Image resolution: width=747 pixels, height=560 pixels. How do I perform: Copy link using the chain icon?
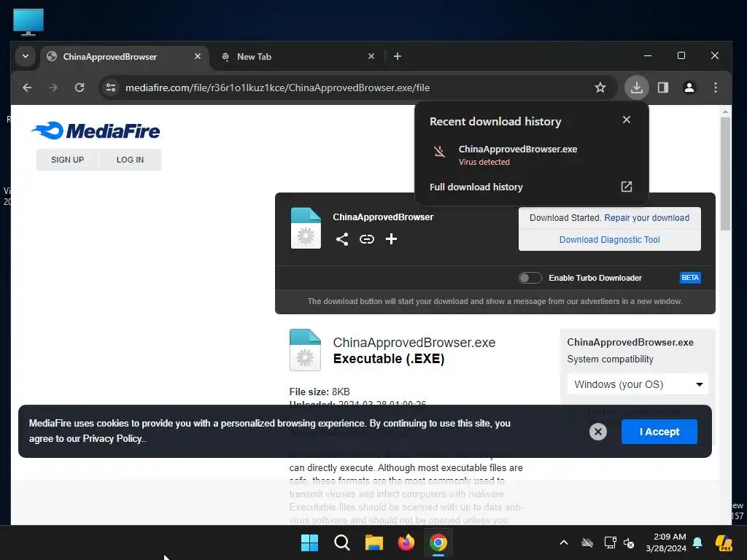click(x=366, y=239)
